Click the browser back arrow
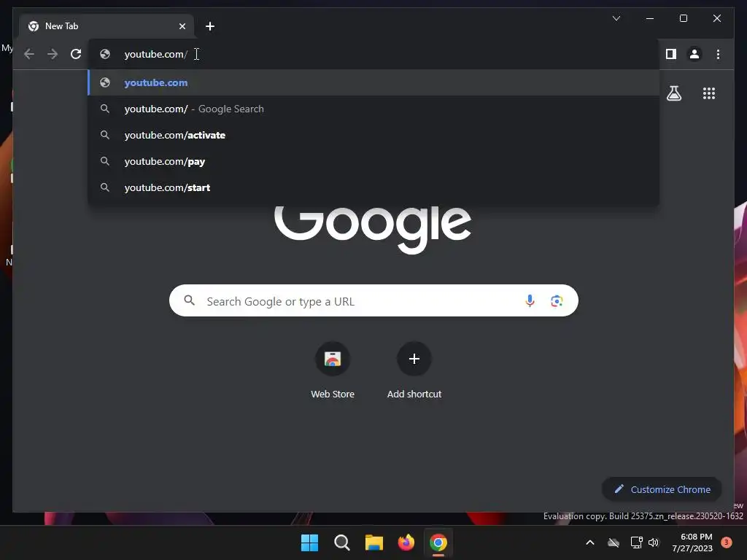This screenshot has width=747, height=560. [x=29, y=54]
